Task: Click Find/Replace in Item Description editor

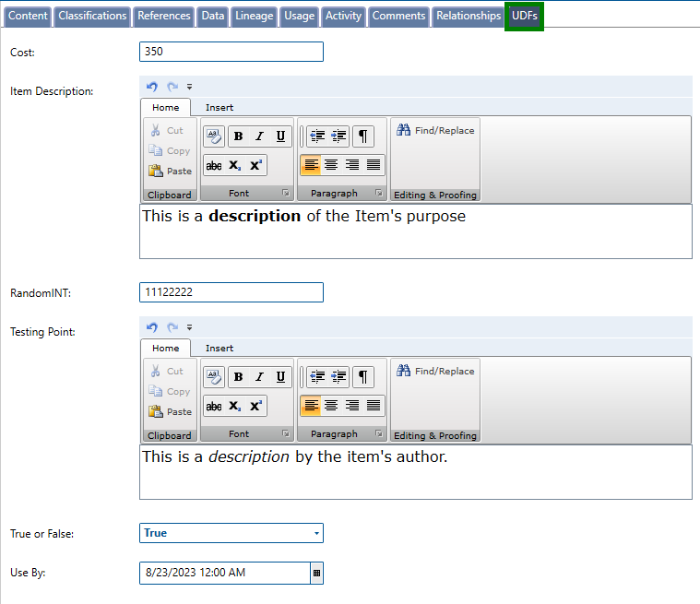Action: pos(435,131)
